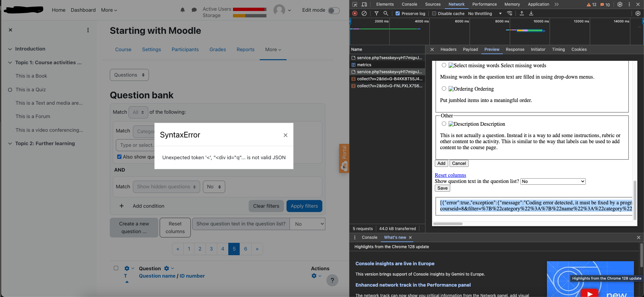Image resolution: width=644 pixels, height=297 pixels.
Task: Open the All match dropdown
Action: (138, 112)
